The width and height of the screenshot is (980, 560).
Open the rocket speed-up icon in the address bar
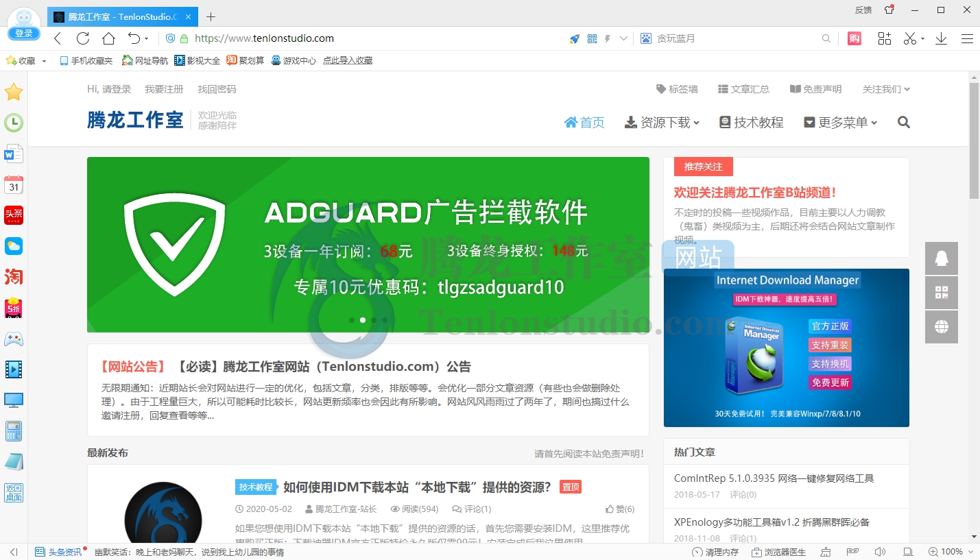[x=575, y=39]
